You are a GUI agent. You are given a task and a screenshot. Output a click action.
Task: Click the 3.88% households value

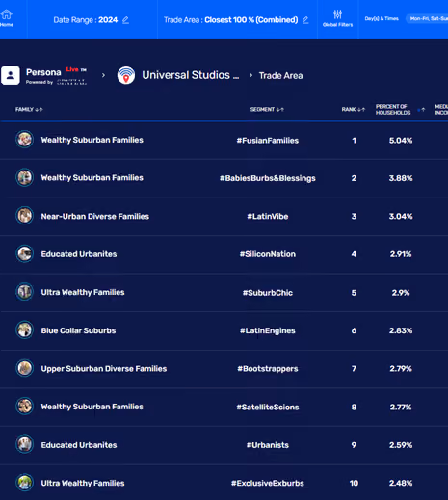(x=401, y=178)
